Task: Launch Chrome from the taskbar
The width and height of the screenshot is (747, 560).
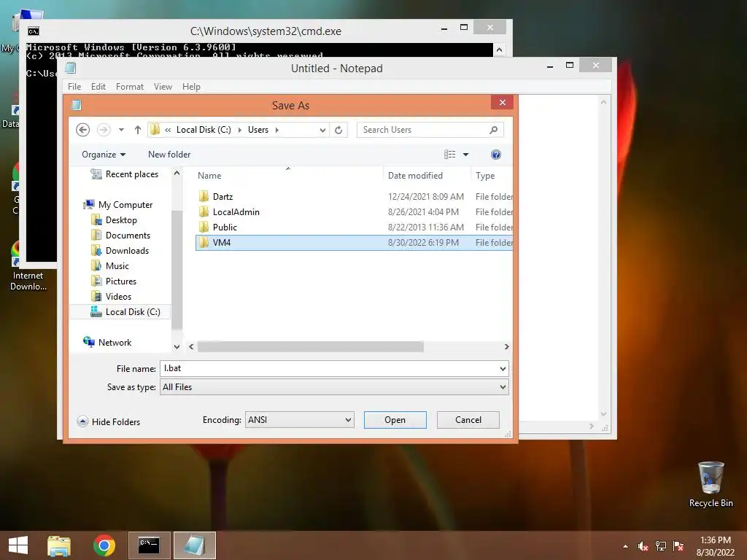Action: [x=104, y=545]
